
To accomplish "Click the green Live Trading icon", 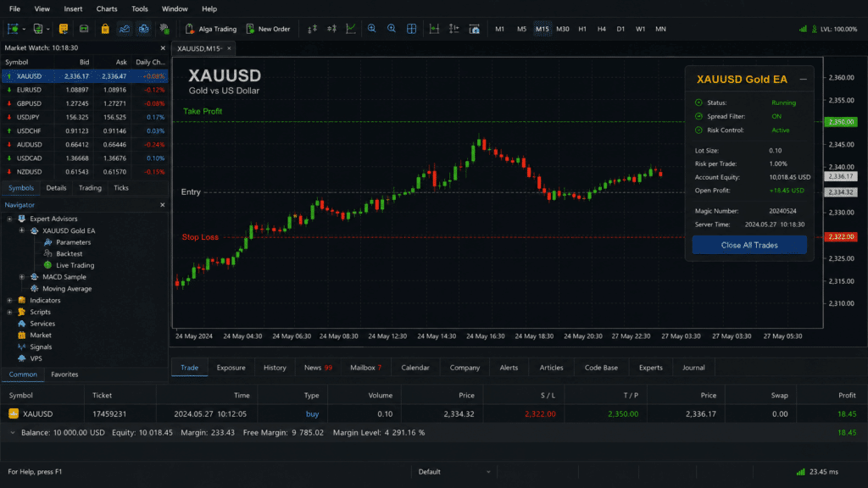I will point(48,265).
